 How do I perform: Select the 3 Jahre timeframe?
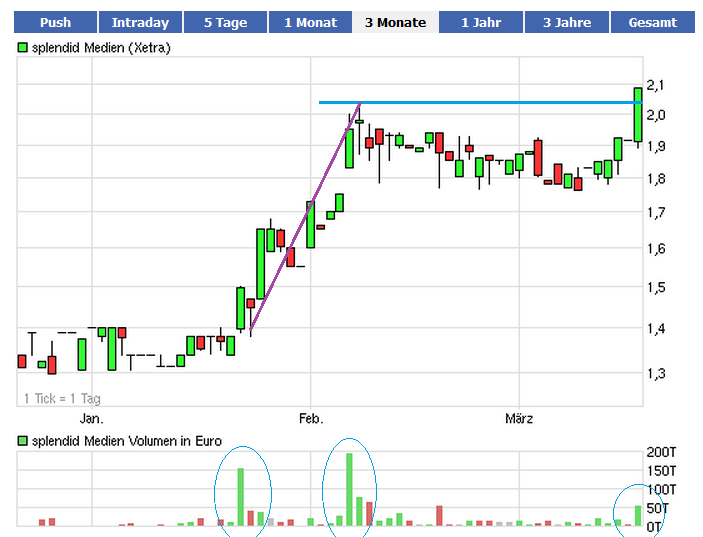pos(565,22)
